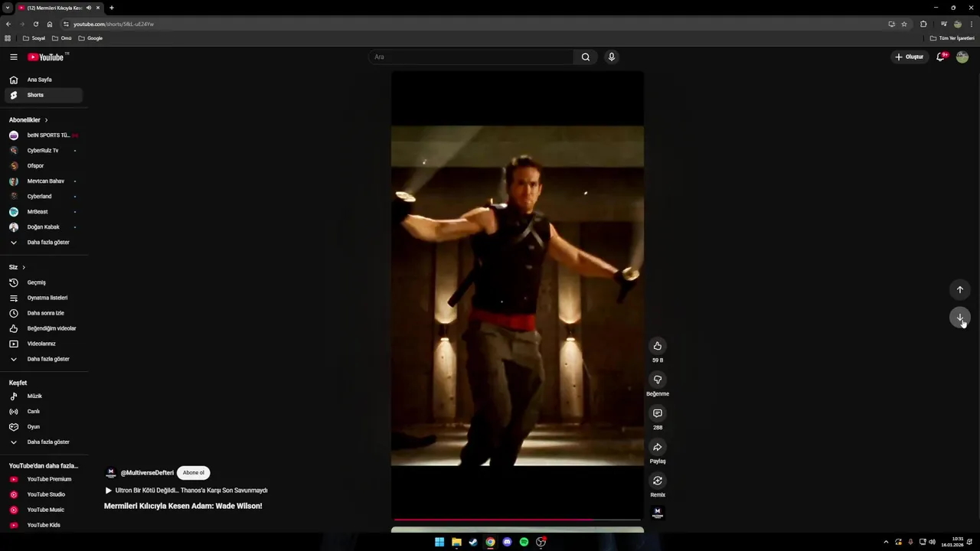Seek within the Short's red progress bar
This screenshot has height=551, width=980.
coord(517,520)
